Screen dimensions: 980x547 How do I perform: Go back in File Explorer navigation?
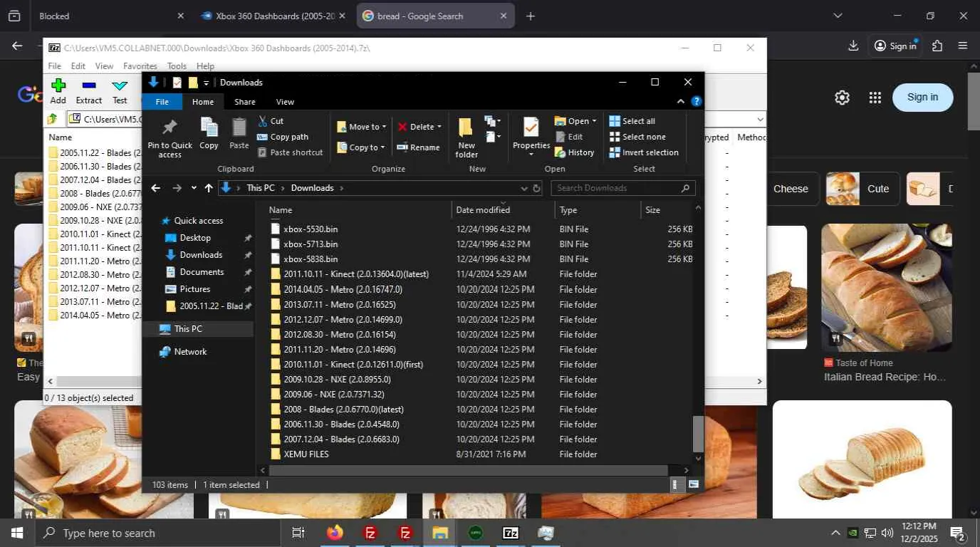click(156, 188)
